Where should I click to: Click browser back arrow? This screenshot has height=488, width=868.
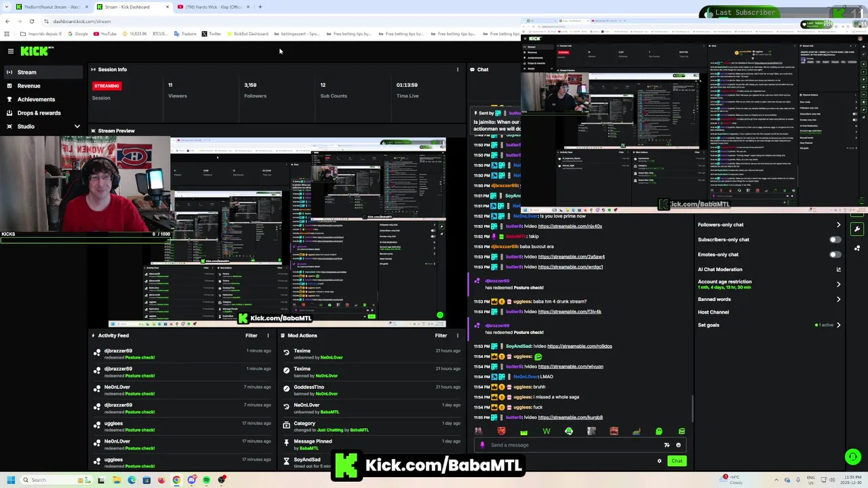[7, 21]
